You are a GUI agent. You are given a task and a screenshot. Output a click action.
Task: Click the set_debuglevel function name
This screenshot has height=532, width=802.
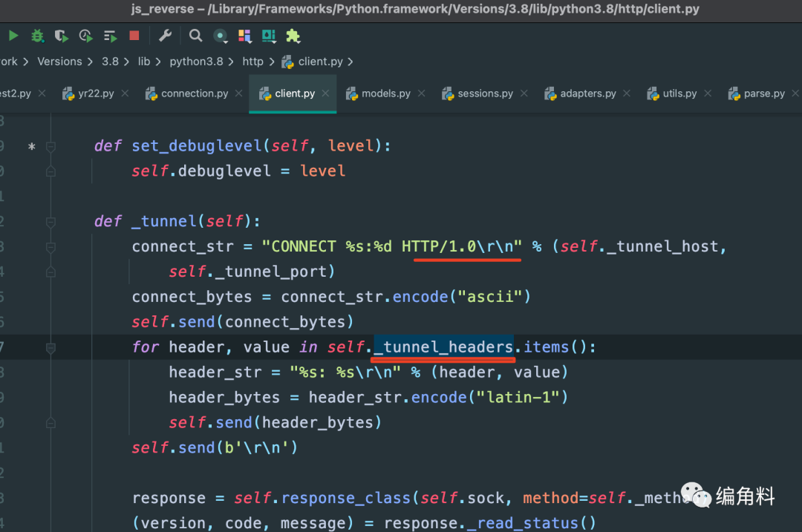[197, 146]
